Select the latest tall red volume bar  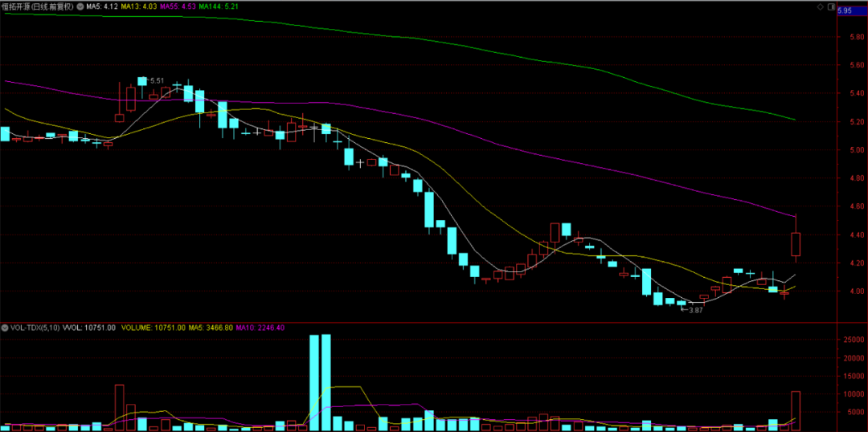tap(796, 411)
